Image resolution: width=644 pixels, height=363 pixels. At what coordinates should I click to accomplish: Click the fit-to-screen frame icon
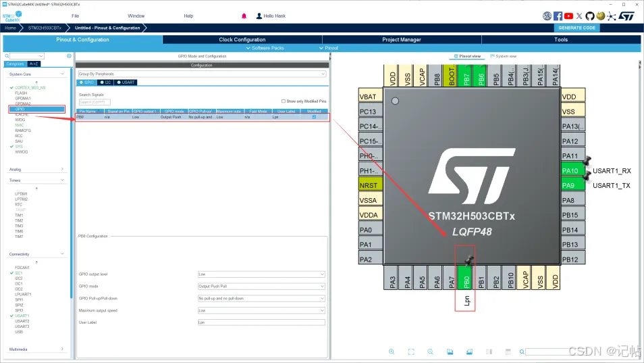click(411, 352)
